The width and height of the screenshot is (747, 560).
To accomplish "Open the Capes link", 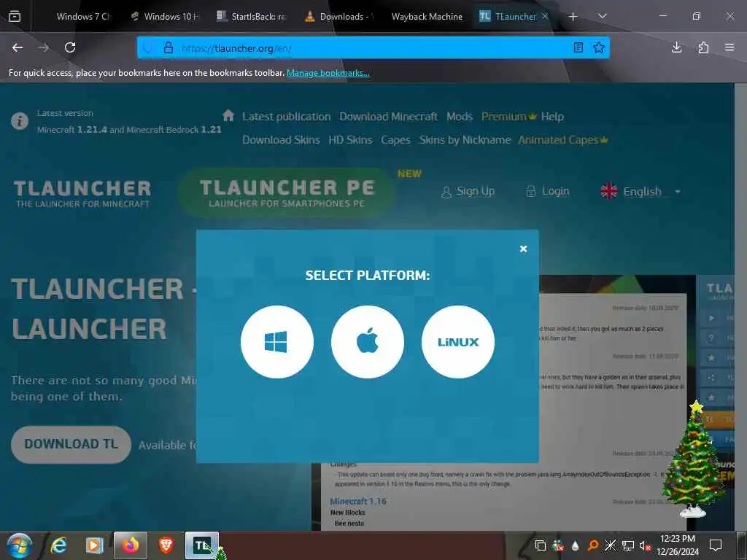I will (x=395, y=140).
